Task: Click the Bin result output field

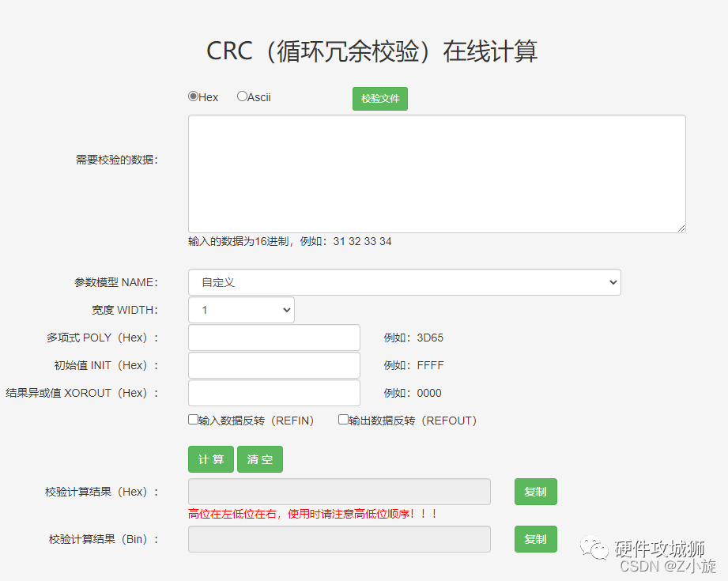Action: pyautogui.click(x=338, y=539)
